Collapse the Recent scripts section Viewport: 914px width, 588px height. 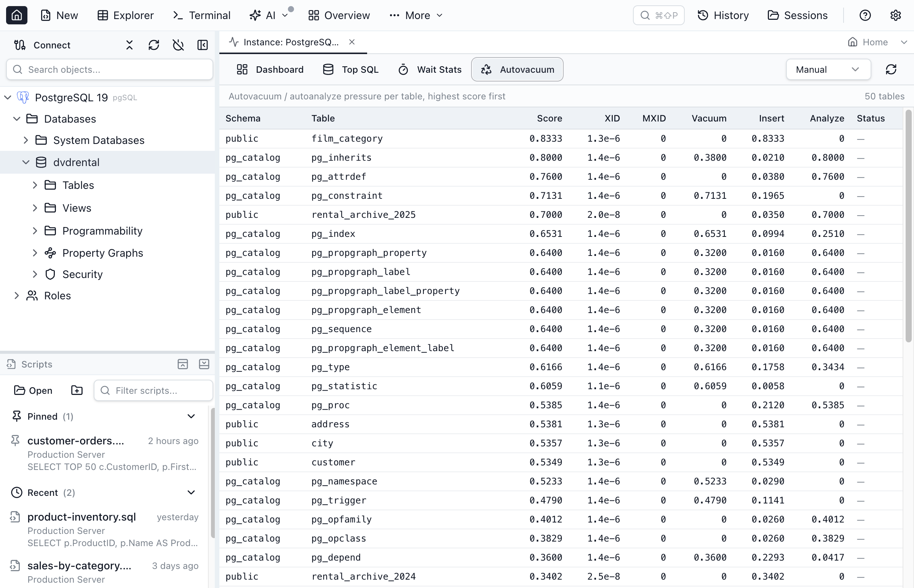point(191,492)
